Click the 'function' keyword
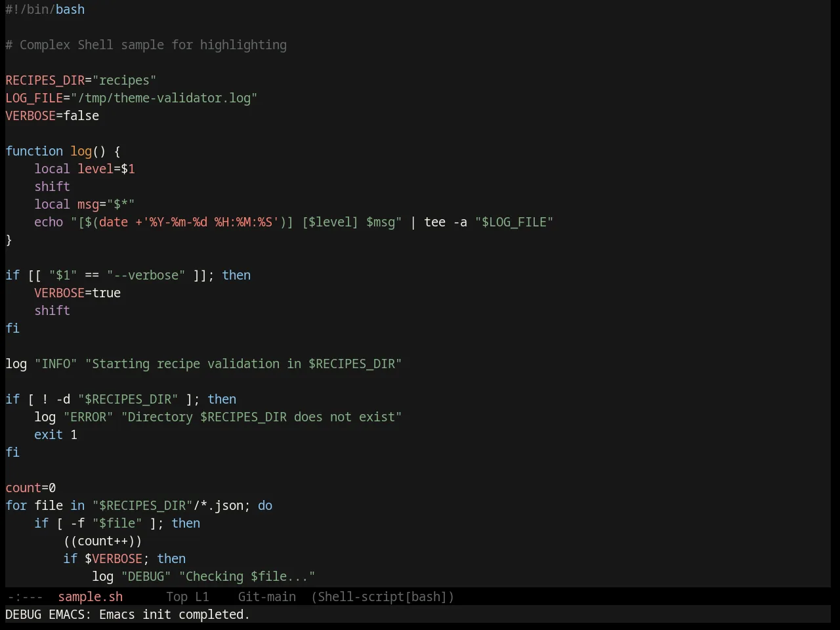 pyautogui.click(x=34, y=151)
